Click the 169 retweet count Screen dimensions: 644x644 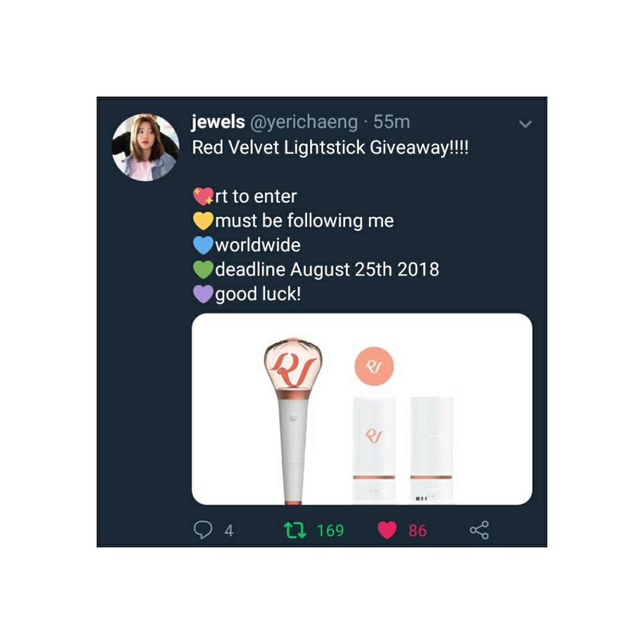point(330,530)
